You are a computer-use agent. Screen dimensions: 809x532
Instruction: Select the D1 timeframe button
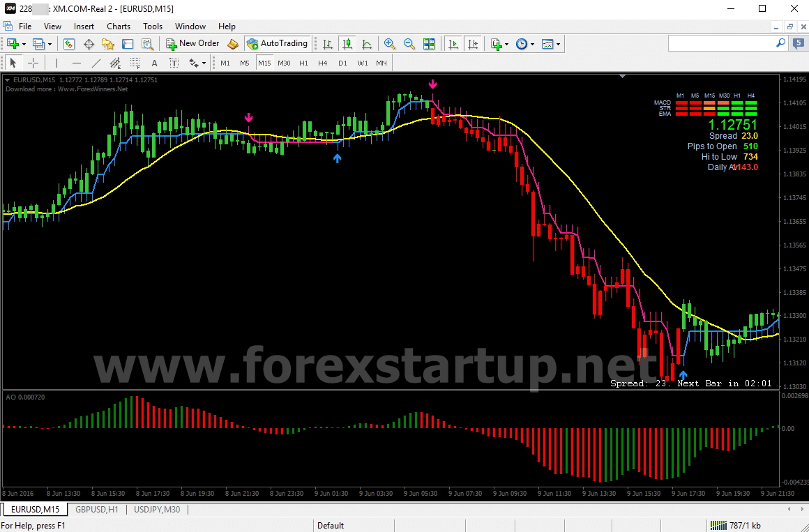coord(342,63)
